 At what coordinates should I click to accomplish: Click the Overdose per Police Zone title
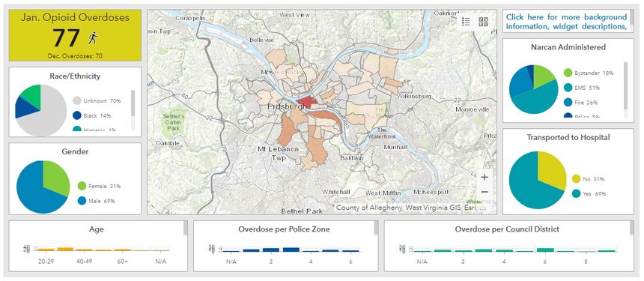click(284, 229)
